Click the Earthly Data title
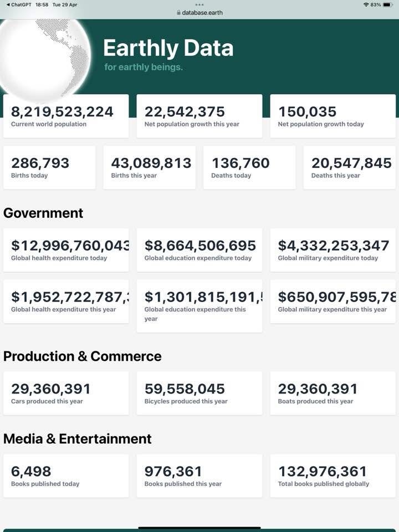Screen dimensions: 399x532 [168, 48]
